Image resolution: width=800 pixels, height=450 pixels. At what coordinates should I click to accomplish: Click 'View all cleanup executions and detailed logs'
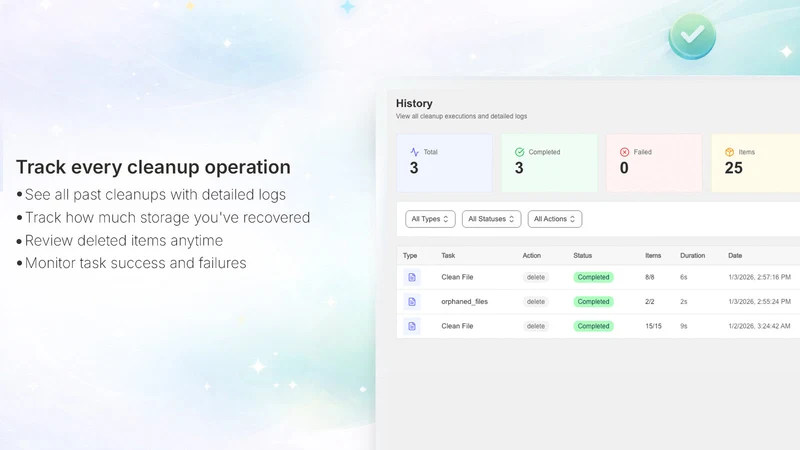click(461, 116)
